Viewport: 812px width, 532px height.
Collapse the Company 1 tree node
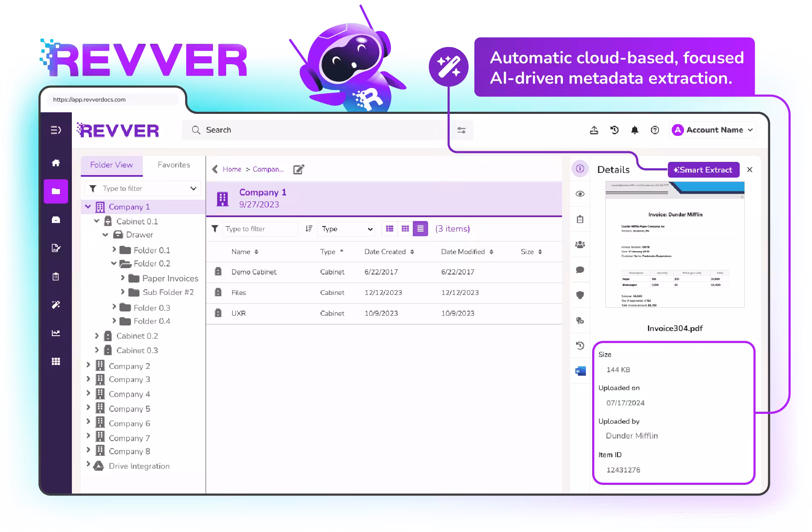(x=88, y=207)
